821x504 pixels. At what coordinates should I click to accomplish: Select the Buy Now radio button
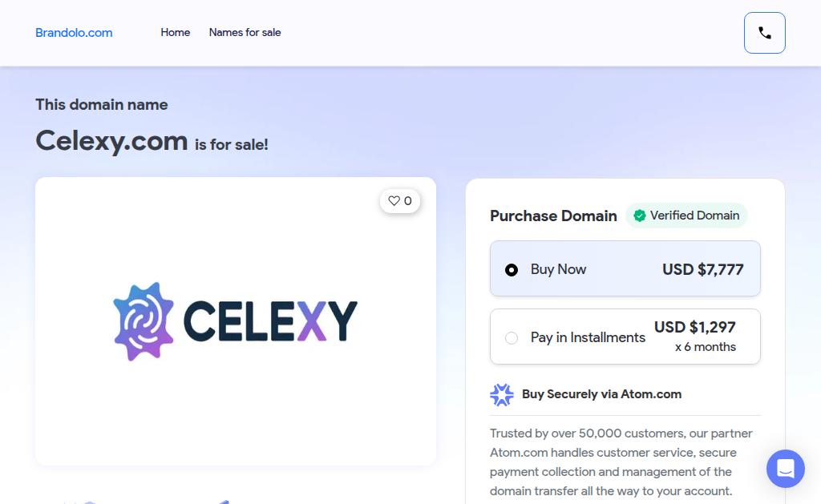pyautogui.click(x=512, y=270)
